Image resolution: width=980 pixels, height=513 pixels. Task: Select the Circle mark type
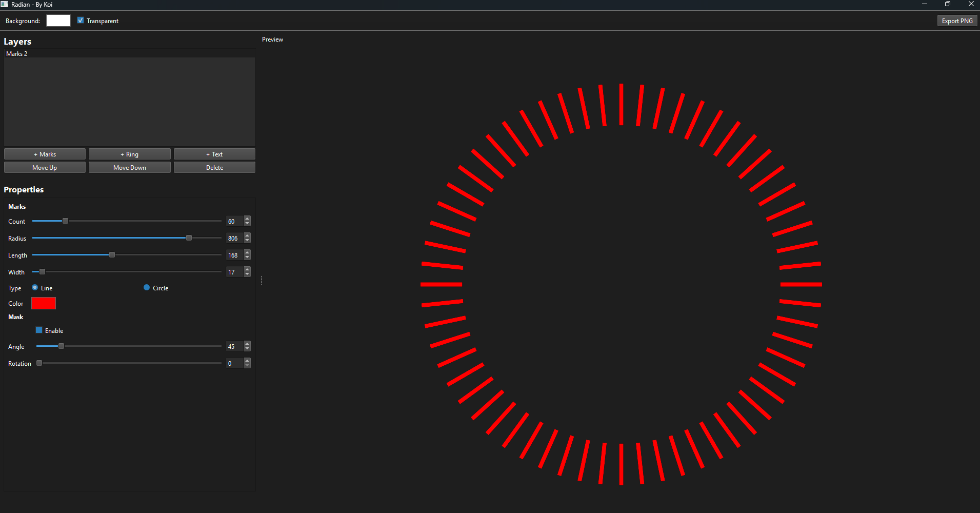coord(147,287)
